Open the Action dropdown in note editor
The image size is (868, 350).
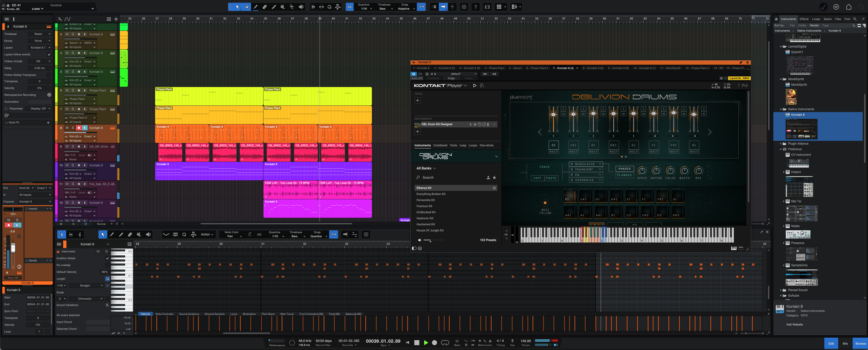tap(207, 235)
